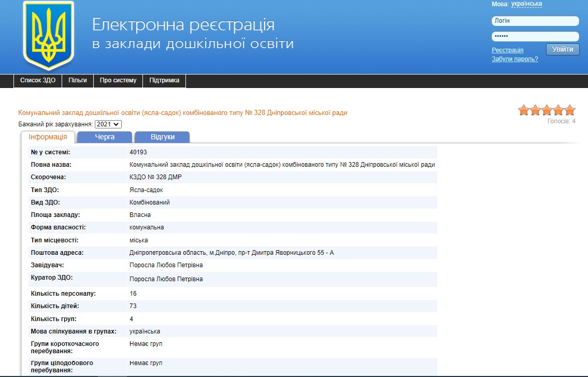
Task: Rate with the fifth star
Action: pos(570,110)
